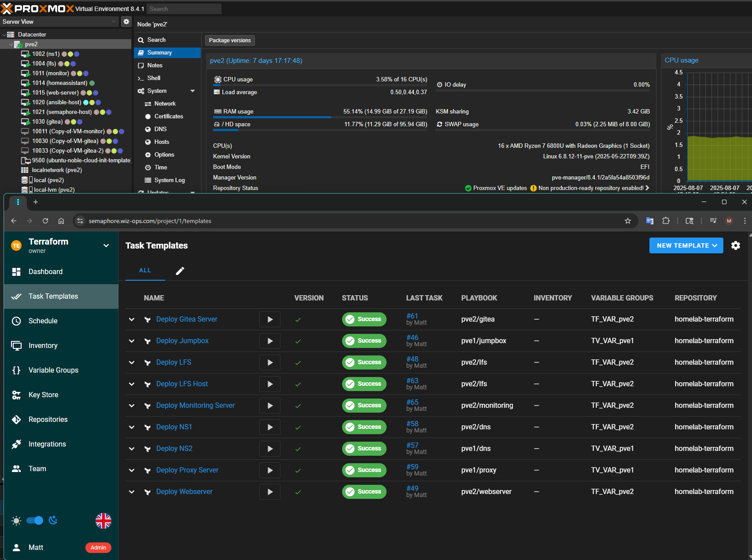The width and height of the screenshot is (752, 560).
Task: Toggle the dark mode switch
Action: pyautogui.click(x=35, y=521)
